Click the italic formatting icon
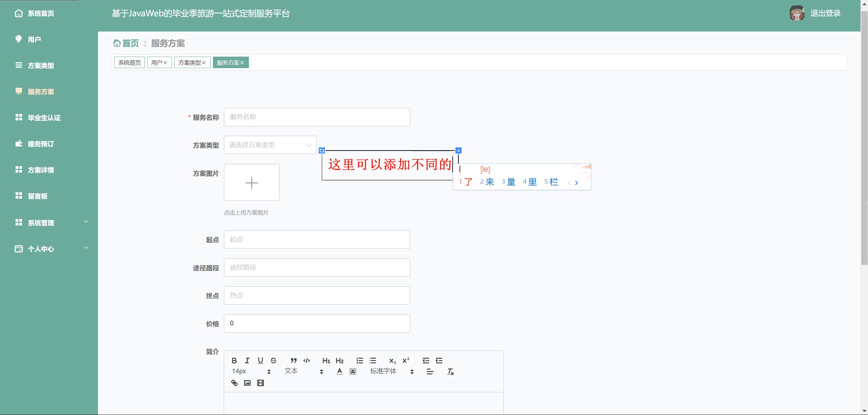 tap(247, 360)
